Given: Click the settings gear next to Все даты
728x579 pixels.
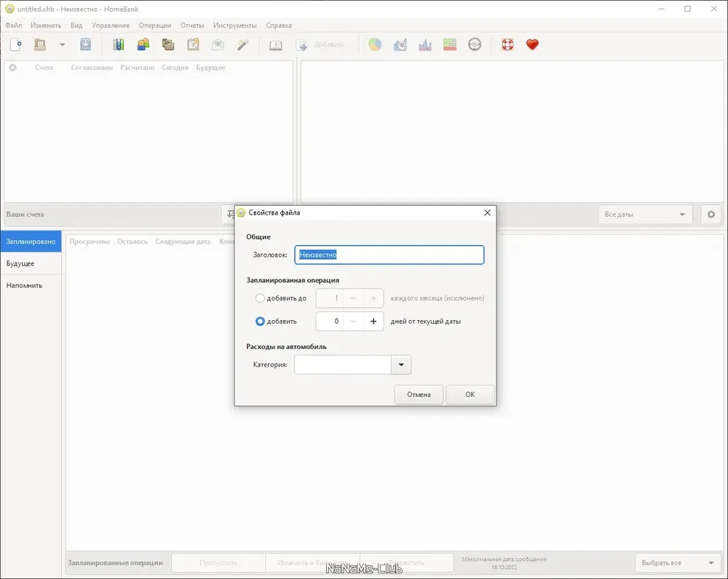Looking at the screenshot, I should [x=711, y=215].
